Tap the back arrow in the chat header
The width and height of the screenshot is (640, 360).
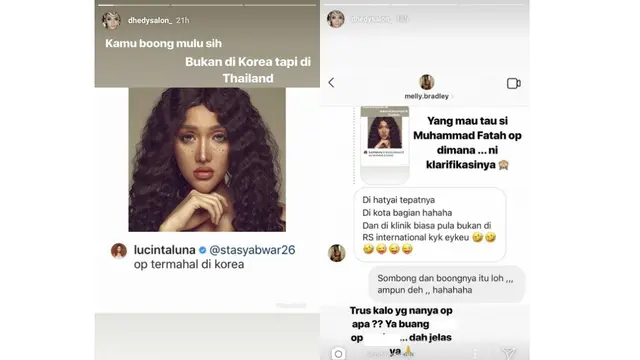[331, 83]
